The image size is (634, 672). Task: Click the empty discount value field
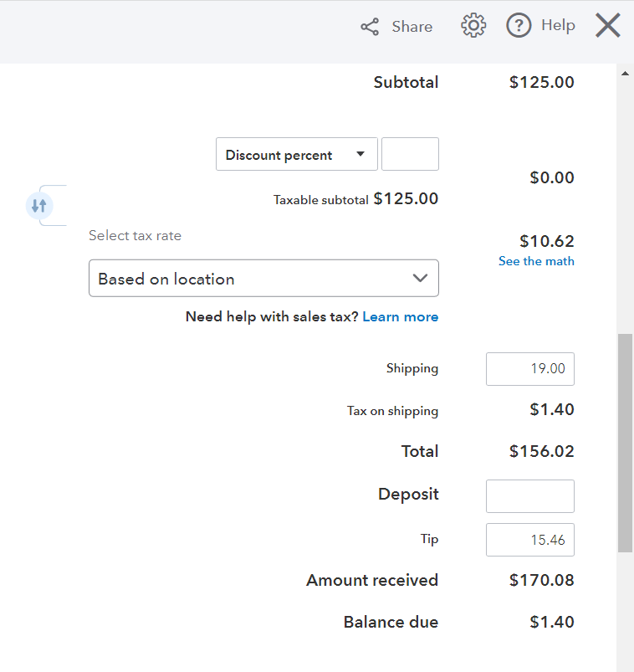coord(410,154)
